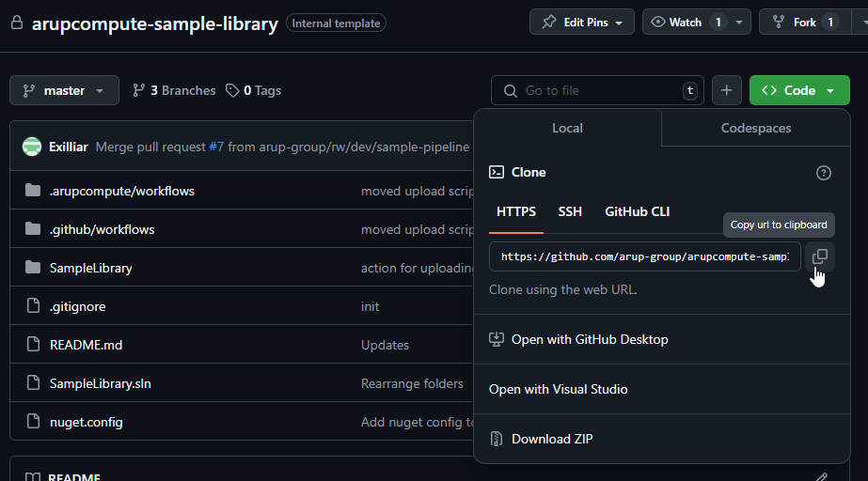Open the green Code dropdown
The image size is (868, 481).
tap(799, 90)
